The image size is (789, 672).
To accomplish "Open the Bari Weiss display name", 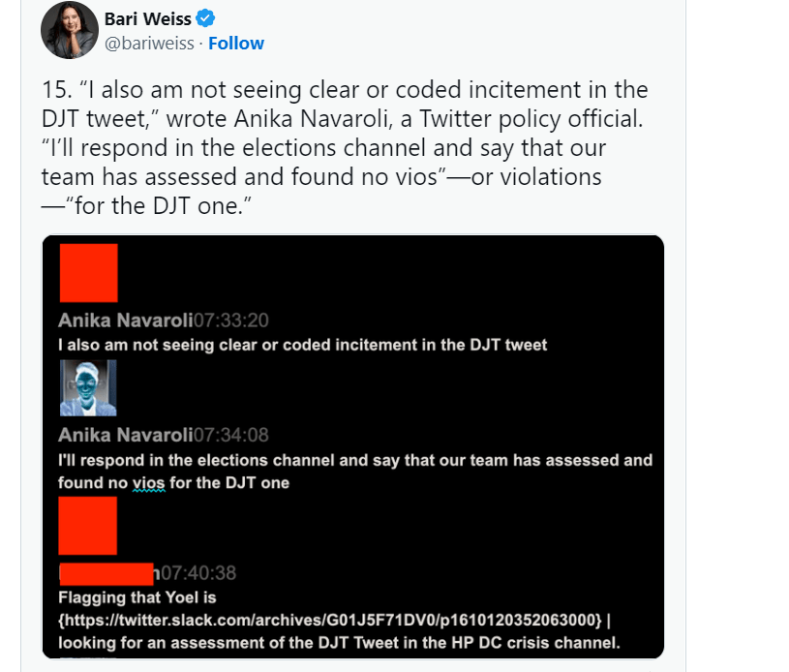I will pyautogui.click(x=147, y=18).
